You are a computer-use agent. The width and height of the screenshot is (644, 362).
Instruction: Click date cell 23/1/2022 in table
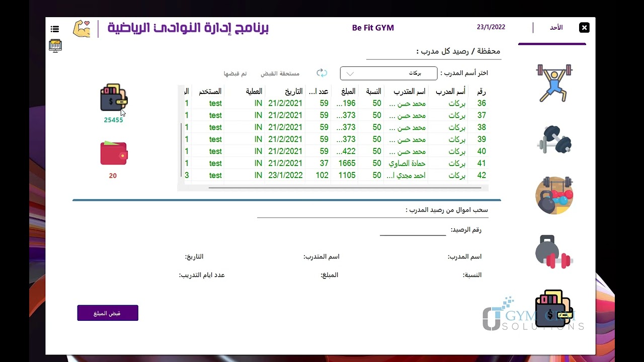click(x=285, y=175)
